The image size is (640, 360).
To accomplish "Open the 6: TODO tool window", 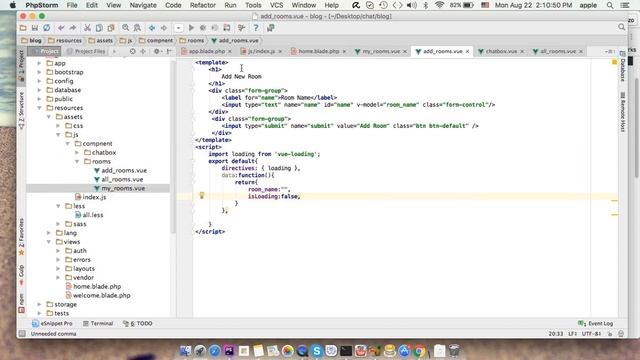I will (138, 323).
